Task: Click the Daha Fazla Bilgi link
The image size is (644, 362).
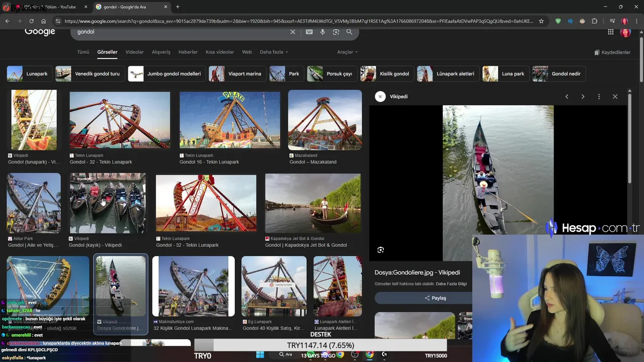Action: point(451,284)
